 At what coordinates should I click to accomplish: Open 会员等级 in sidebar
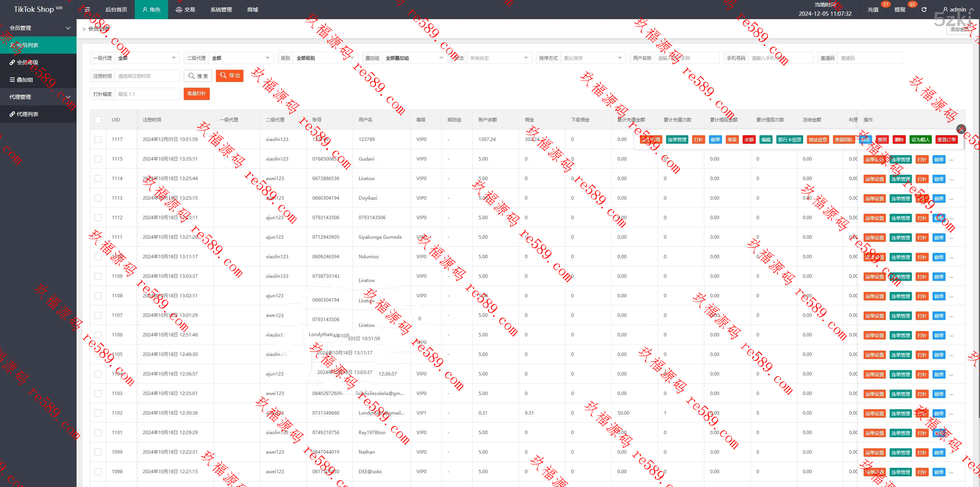point(28,62)
